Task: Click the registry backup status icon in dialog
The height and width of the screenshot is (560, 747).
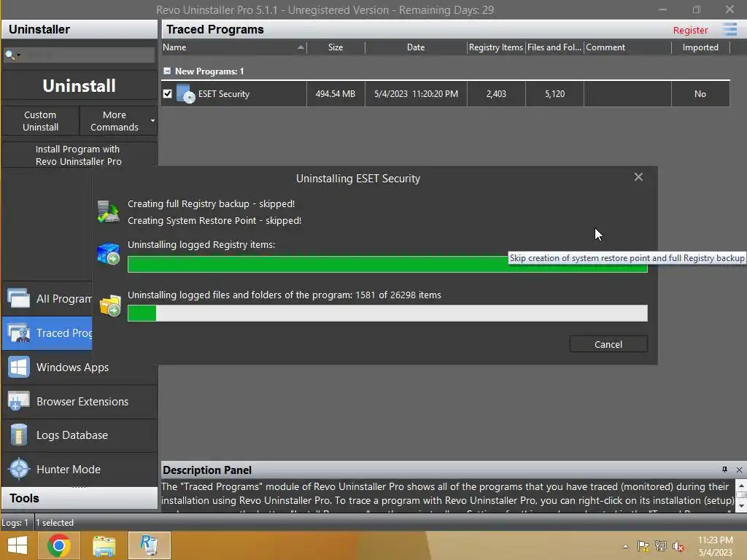Action: 108,211
